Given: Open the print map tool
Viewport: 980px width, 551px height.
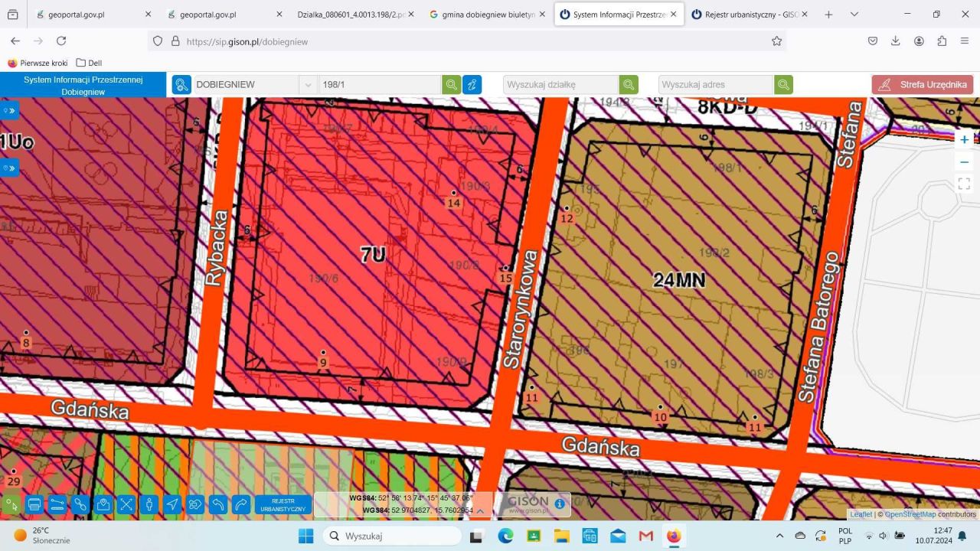Looking at the screenshot, I should [x=34, y=504].
